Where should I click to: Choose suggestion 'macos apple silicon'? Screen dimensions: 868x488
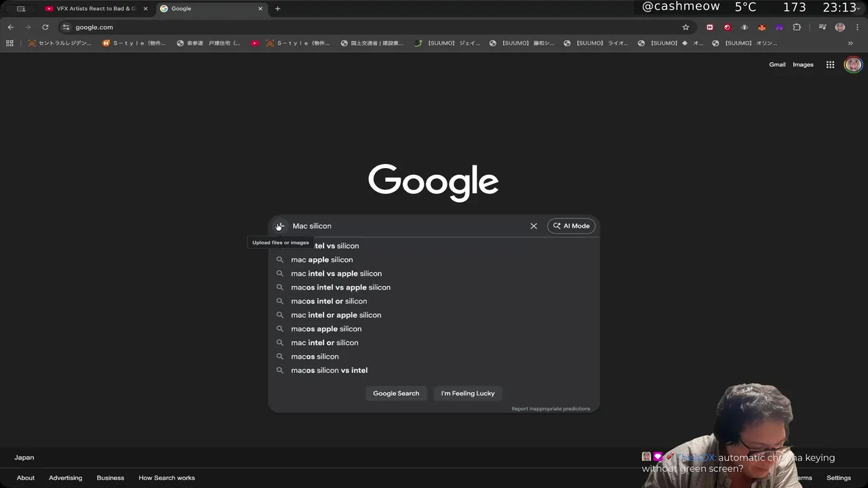click(x=434, y=329)
